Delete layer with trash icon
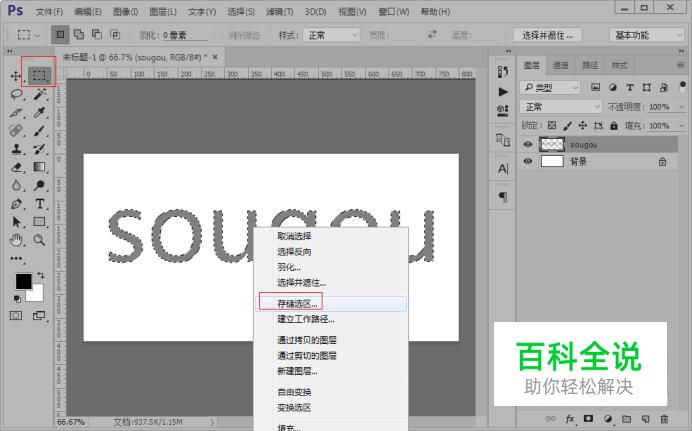The image size is (692, 431). click(x=664, y=419)
